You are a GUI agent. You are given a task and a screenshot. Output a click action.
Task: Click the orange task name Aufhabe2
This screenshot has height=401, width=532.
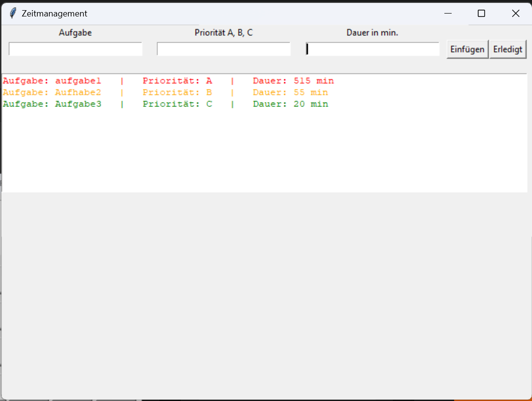[x=78, y=92]
